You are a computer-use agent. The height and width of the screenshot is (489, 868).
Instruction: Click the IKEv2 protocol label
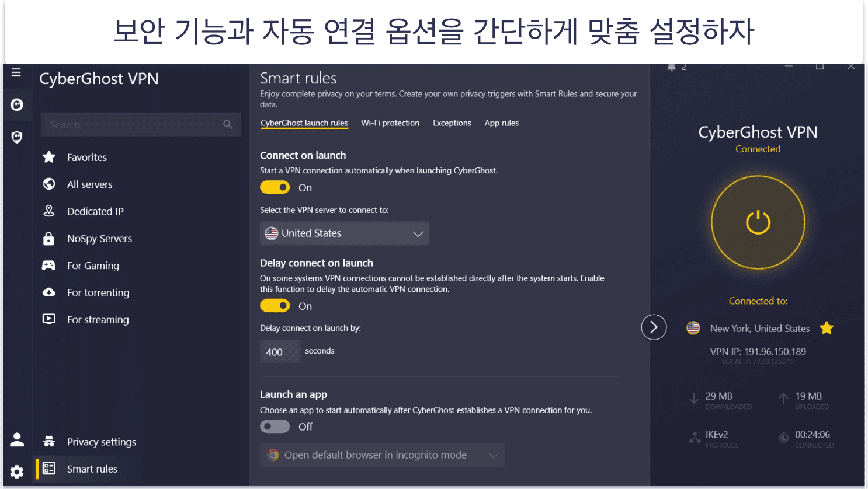pyautogui.click(x=716, y=434)
